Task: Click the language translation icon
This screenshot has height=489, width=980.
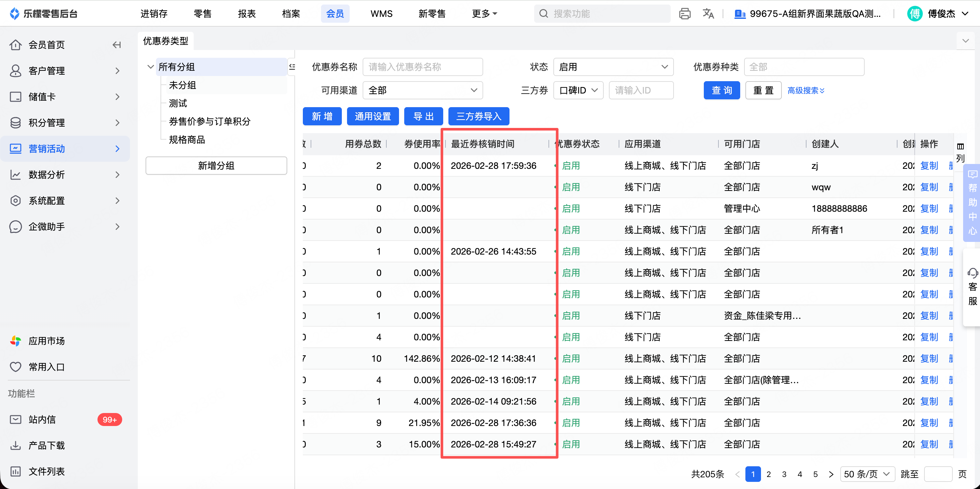Action: pos(708,14)
